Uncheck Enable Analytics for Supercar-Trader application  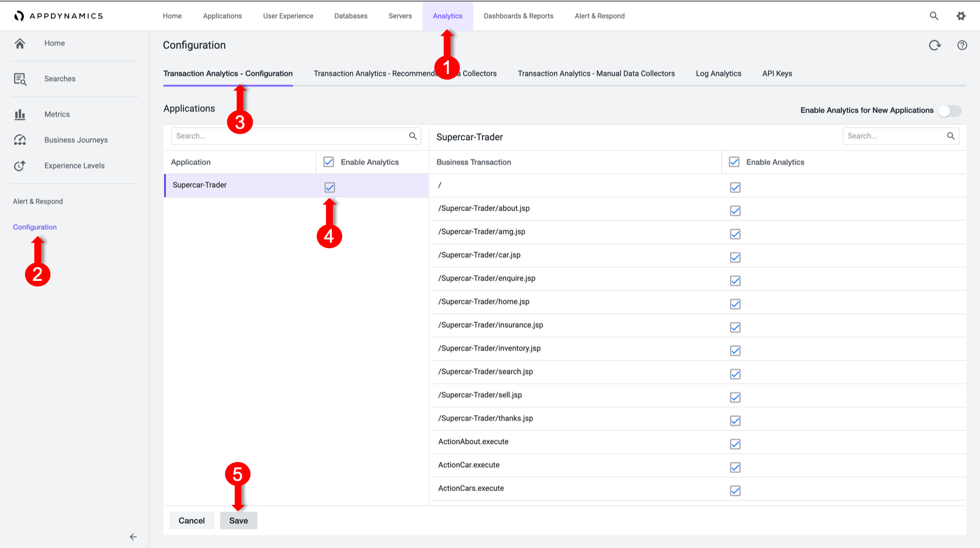pyautogui.click(x=329, y=187)
